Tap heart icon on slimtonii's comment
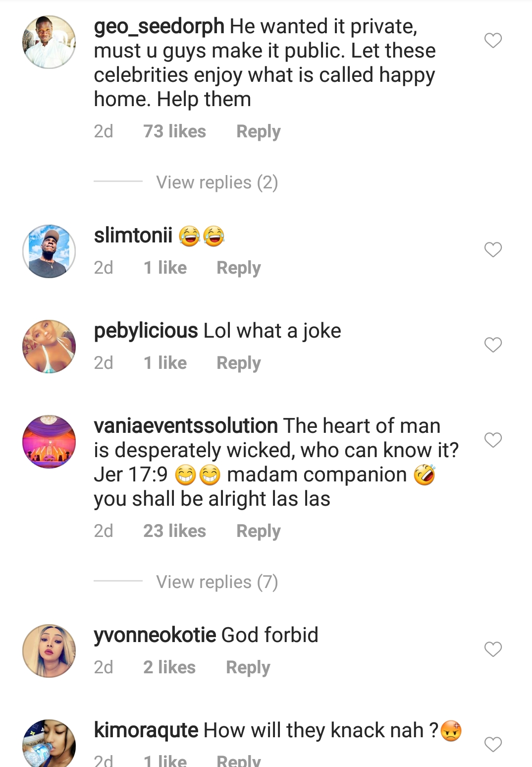 493,249
